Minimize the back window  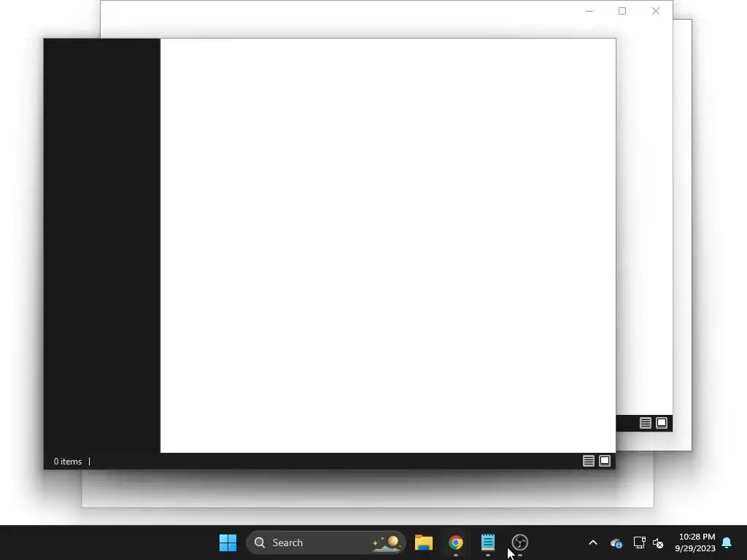589,11
